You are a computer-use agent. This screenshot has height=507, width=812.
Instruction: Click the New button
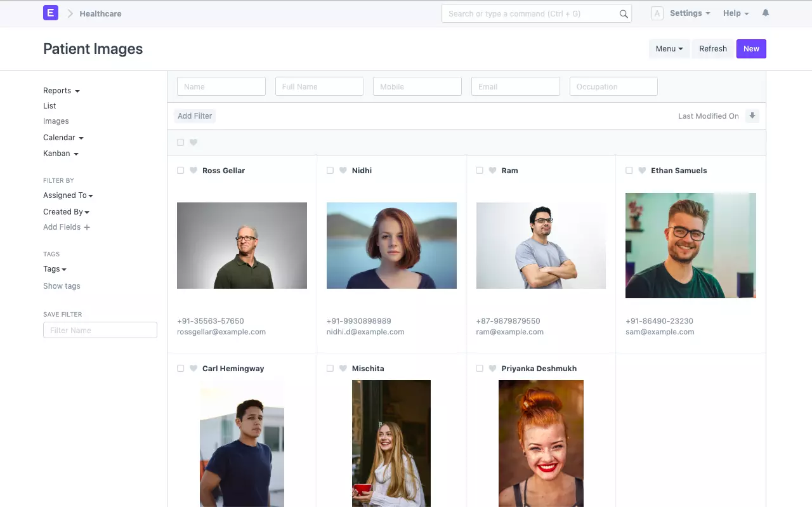click(x=750, y=48)
